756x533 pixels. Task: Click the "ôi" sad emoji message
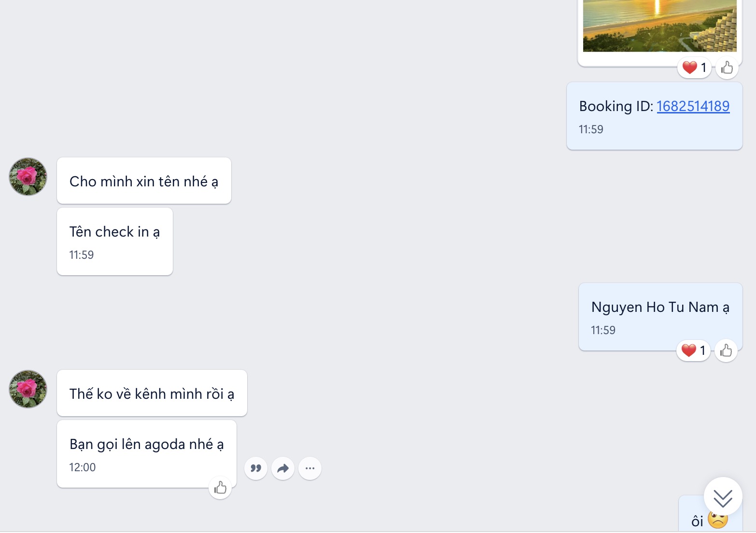[698, 521]
